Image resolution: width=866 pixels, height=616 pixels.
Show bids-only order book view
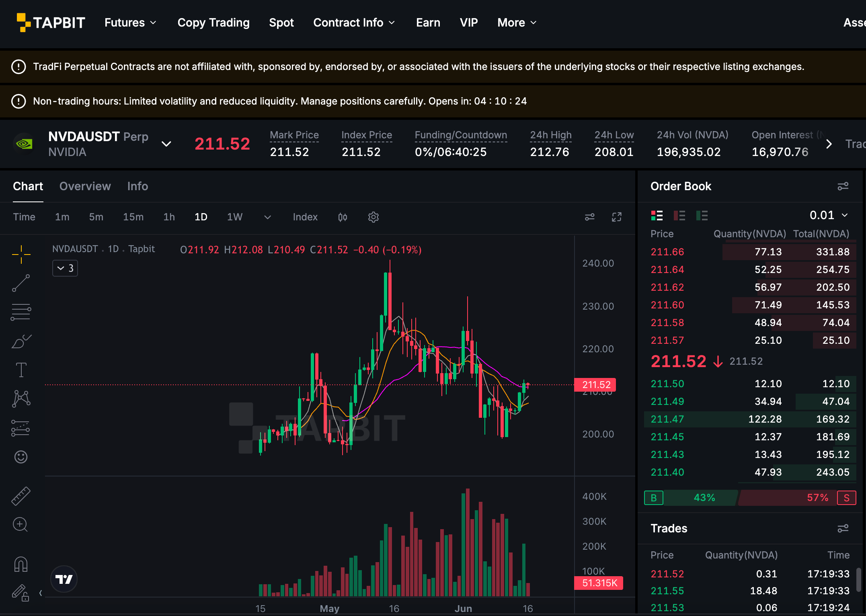[x=702, y=216]
